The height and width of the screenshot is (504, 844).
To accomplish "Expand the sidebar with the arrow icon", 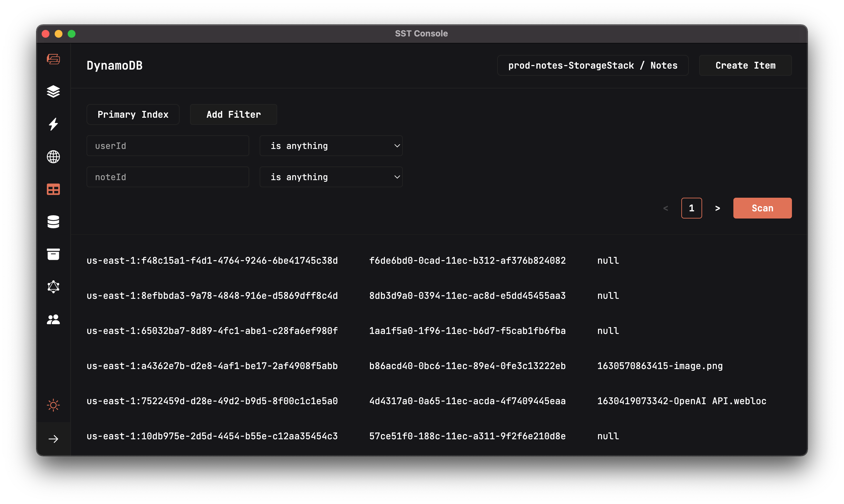I will tap(53, 439).
